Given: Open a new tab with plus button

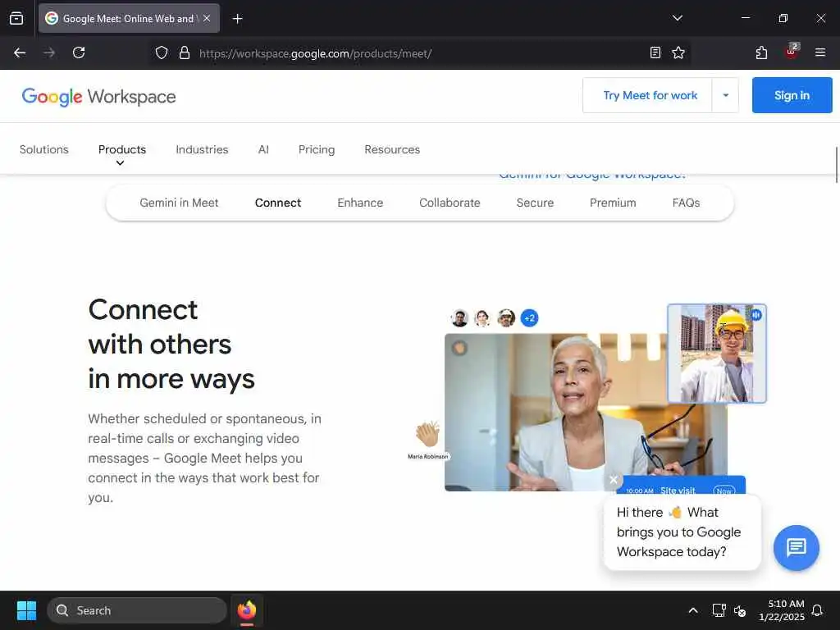Looking at the screenshot, I should pos(237,19).
